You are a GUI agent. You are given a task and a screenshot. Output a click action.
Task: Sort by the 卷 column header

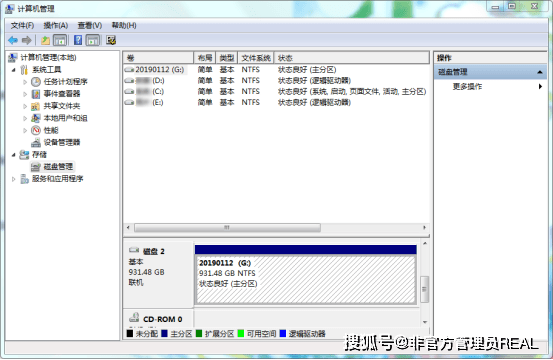(158, 58)
